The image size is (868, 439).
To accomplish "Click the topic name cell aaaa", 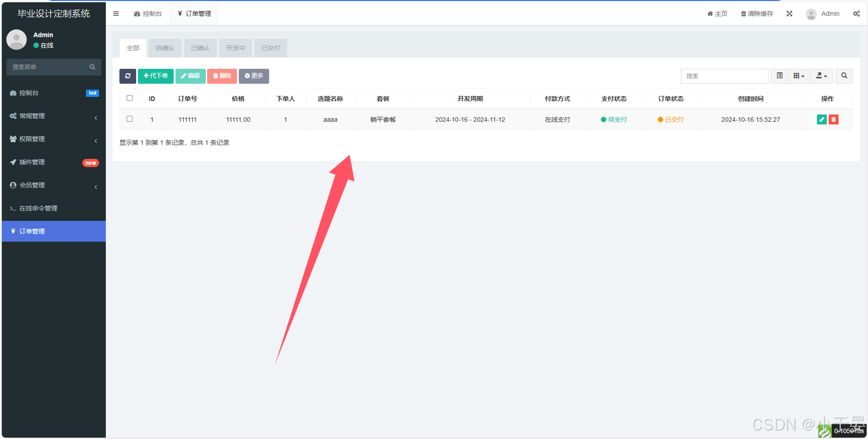I will coord(331,119).
